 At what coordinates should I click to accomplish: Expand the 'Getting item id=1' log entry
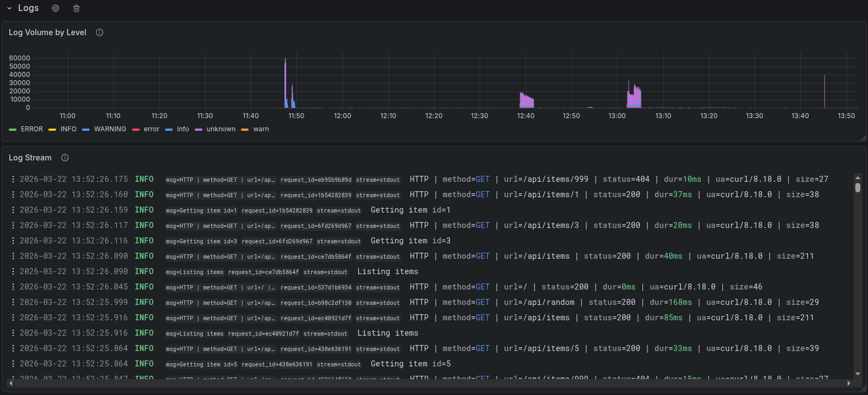410,210
